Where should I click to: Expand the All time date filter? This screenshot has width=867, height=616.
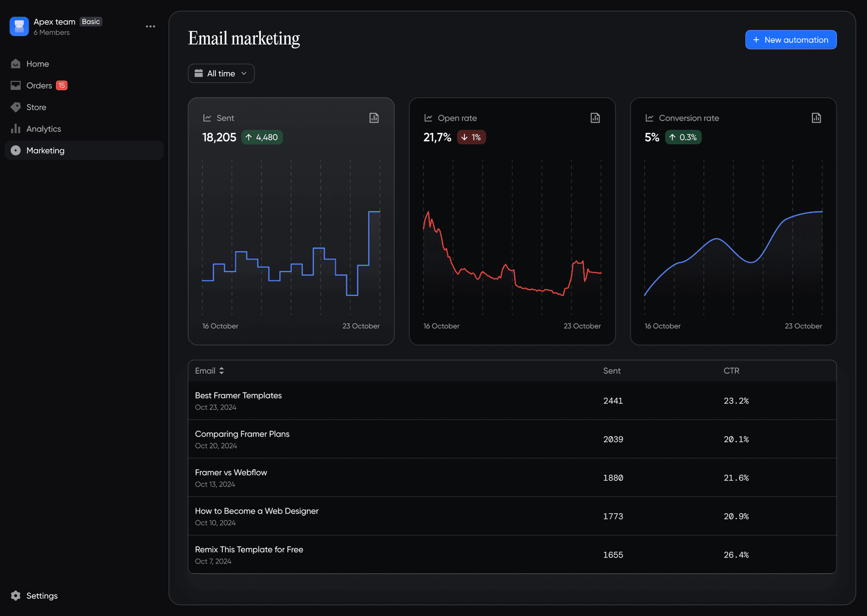(x=221, y=74)
